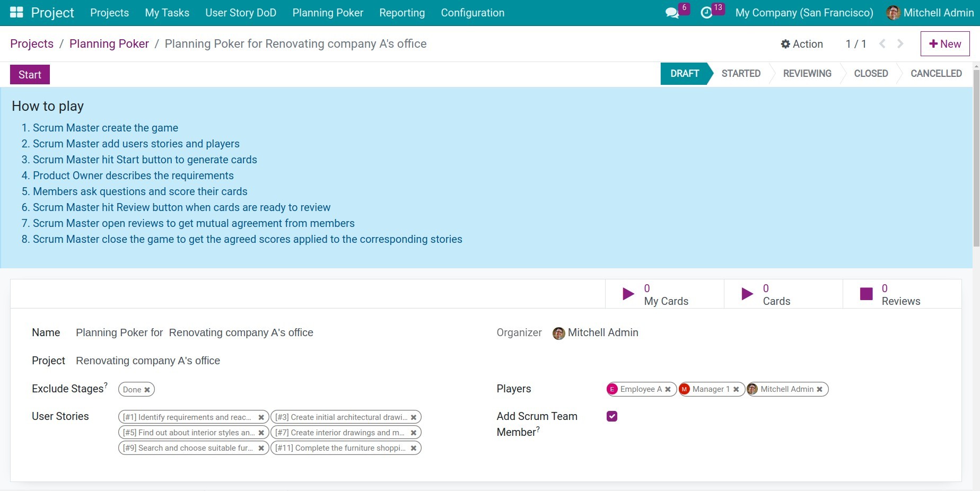Screen dimensions: 980x491
Task: Remove user story #5 tag
Action: pos(261,433)
